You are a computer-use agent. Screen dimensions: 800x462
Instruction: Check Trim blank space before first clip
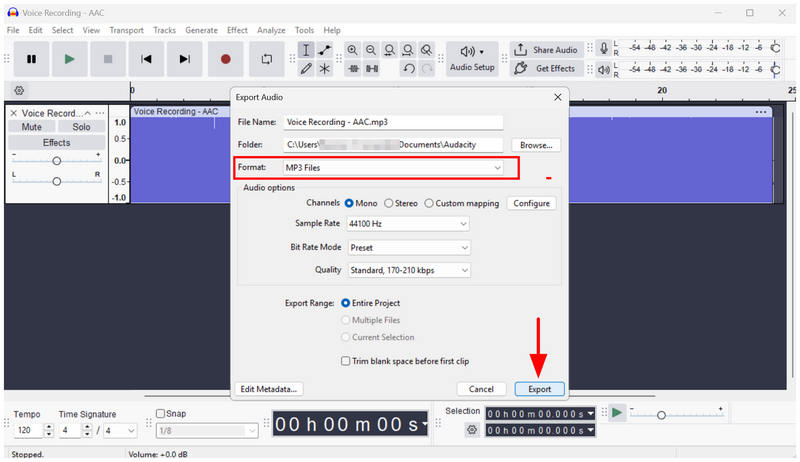tap(345, 361)
